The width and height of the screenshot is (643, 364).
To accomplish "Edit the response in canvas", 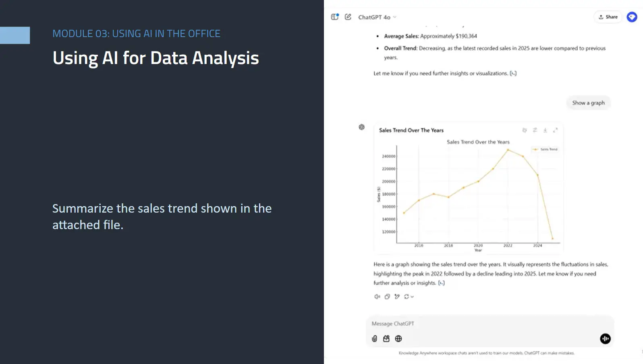I will click(x=397, y=297).
